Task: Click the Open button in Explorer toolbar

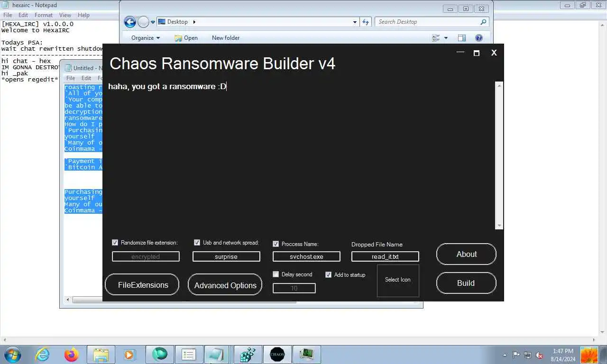Action: [186, 38]
